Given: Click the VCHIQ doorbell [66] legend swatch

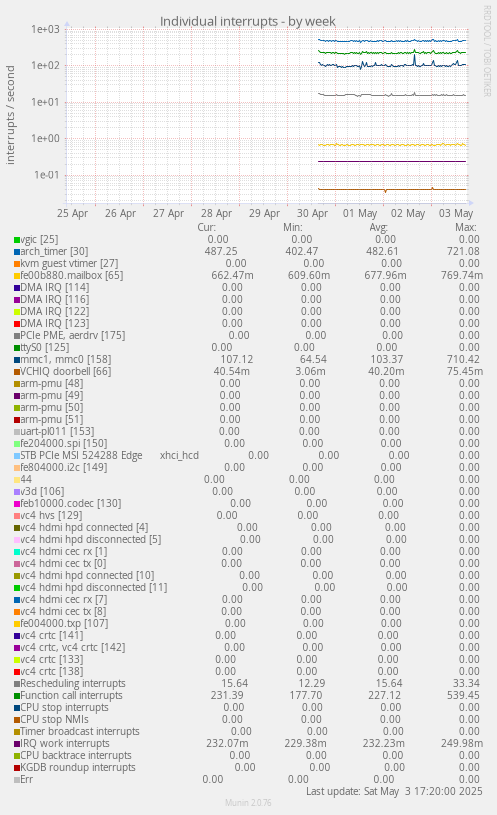Looking at the screenshot, I should (17, 372).
